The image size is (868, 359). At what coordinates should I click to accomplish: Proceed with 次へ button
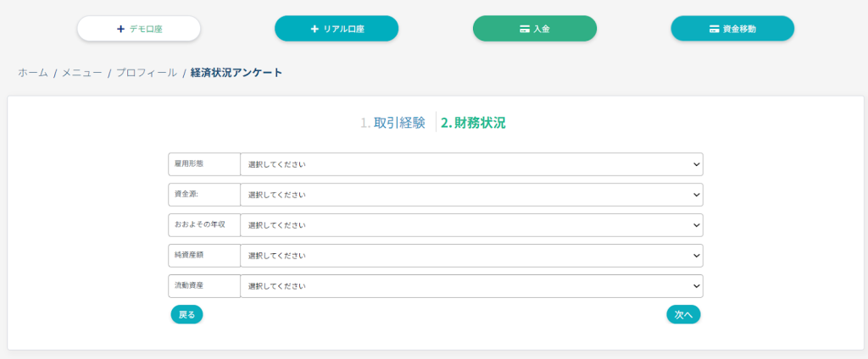coord(683,314)
